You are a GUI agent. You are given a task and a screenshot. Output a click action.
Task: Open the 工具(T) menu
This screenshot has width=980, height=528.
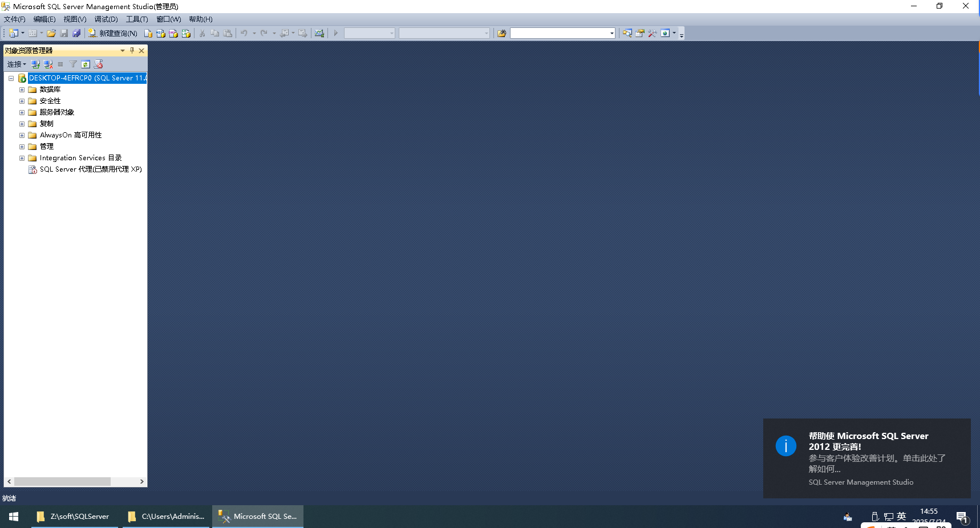[137, 19]
